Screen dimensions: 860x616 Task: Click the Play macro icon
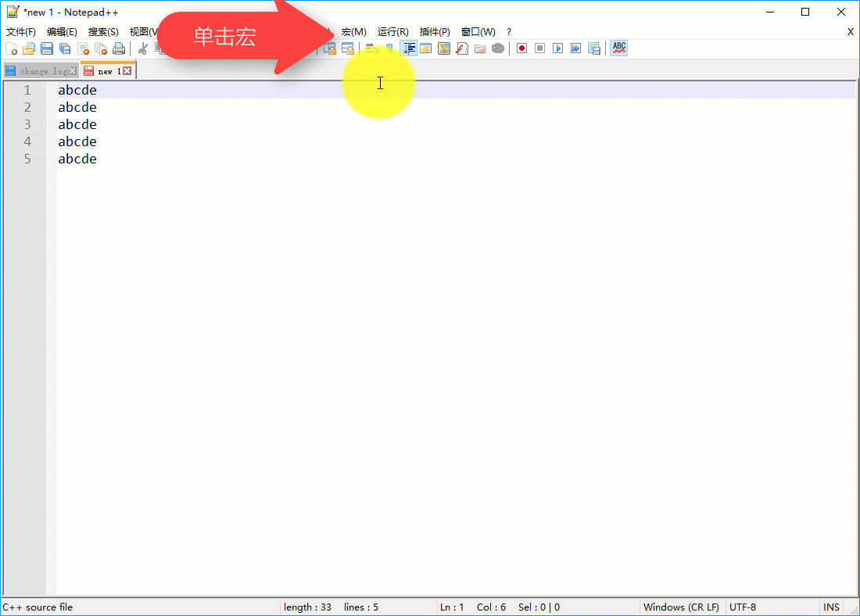pos(558,48)
